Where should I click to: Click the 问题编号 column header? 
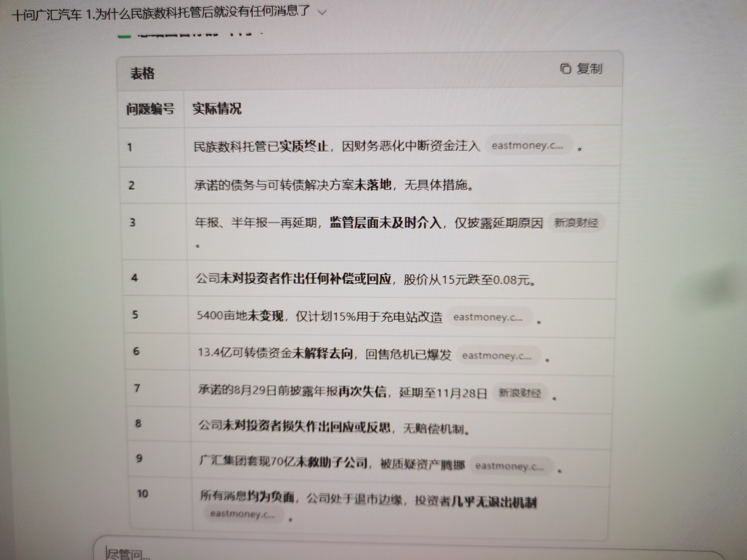click(x=150, y=109)
